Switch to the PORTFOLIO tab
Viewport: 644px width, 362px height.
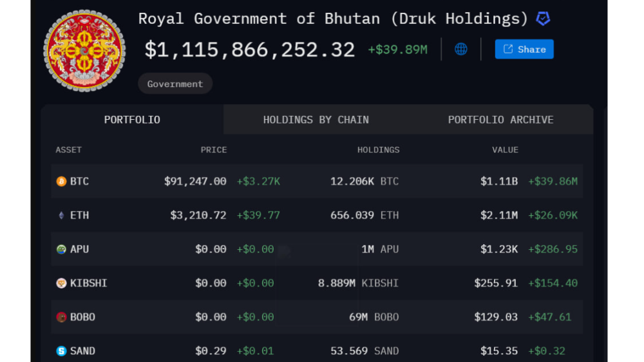click(132, 120)
